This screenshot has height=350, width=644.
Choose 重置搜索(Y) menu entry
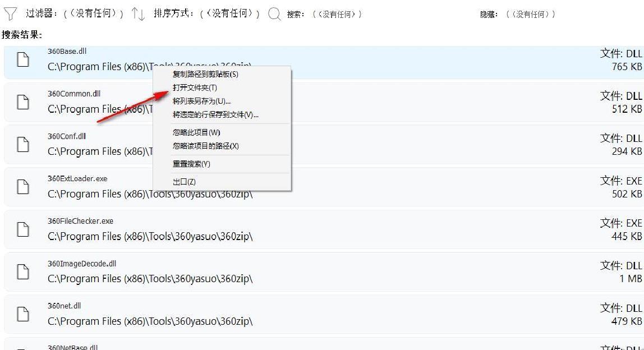click(x=191, y=164)
